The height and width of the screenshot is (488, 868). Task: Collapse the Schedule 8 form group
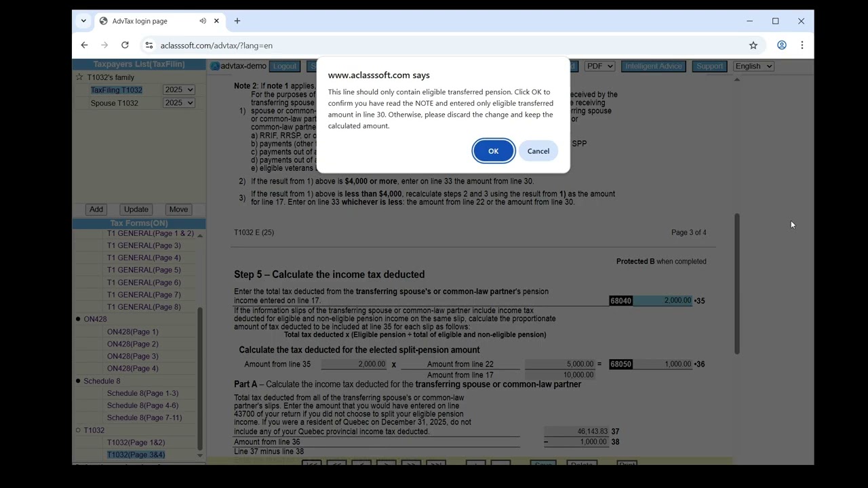point(78,381)
